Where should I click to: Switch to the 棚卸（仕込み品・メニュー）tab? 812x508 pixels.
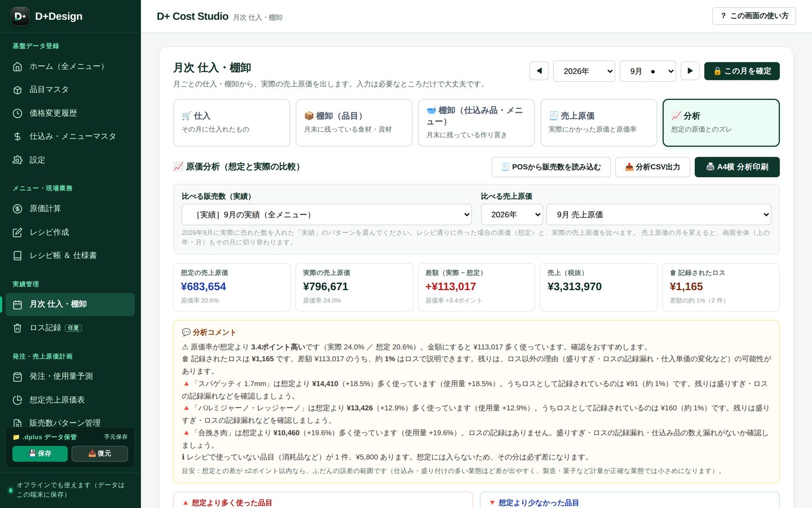click(x=476, y=122)
